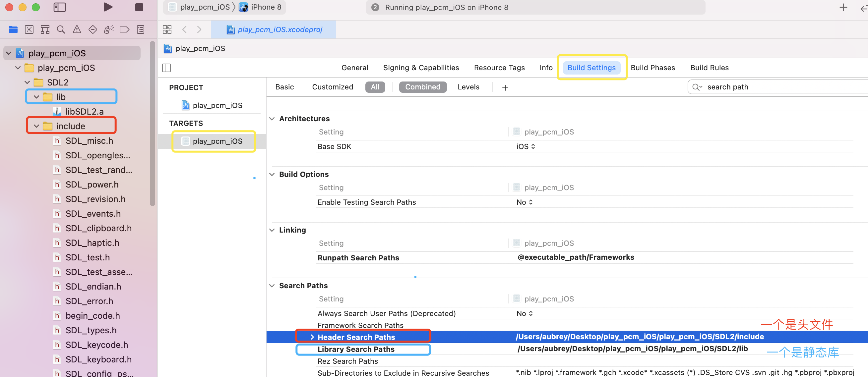Open the Signing & Capabilities tab
The width and height of the screenshot is (868, 377).
pyautogui.click(x=420, y=68)
